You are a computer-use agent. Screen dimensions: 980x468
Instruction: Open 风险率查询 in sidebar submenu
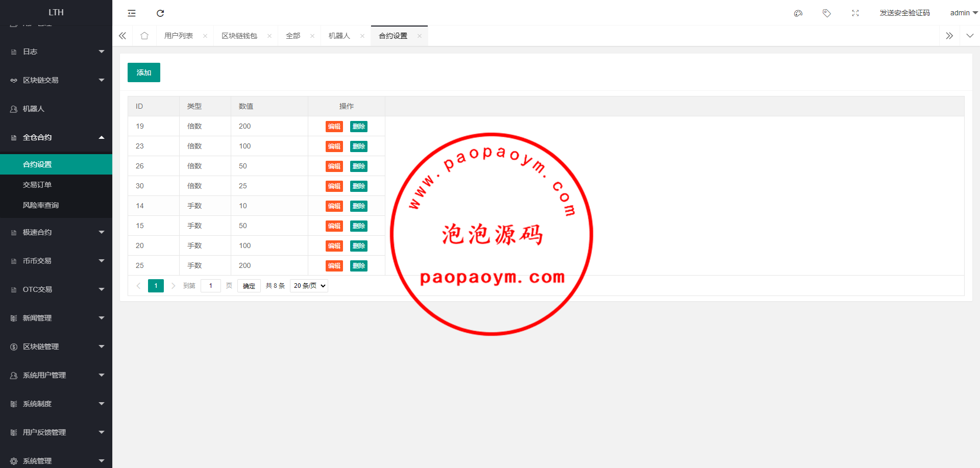click(x=56, y=205)
